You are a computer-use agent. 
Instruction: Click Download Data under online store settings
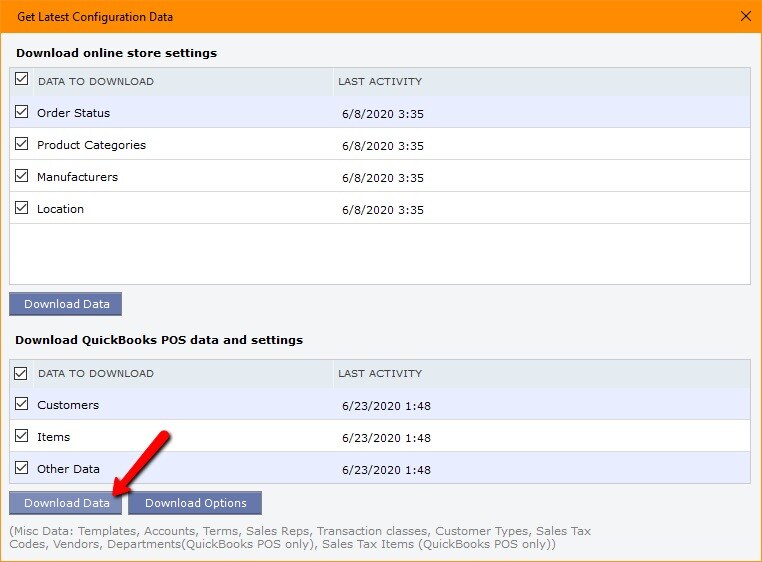point(66,304)
